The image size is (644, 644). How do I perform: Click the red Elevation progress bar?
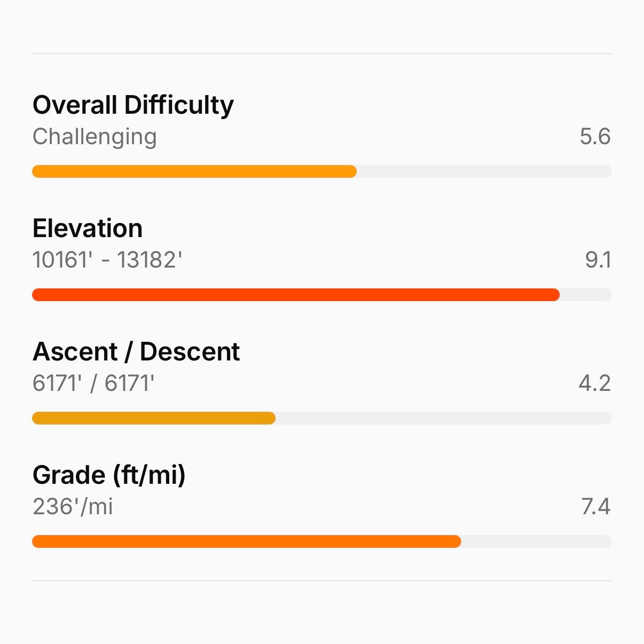[295, 295]
